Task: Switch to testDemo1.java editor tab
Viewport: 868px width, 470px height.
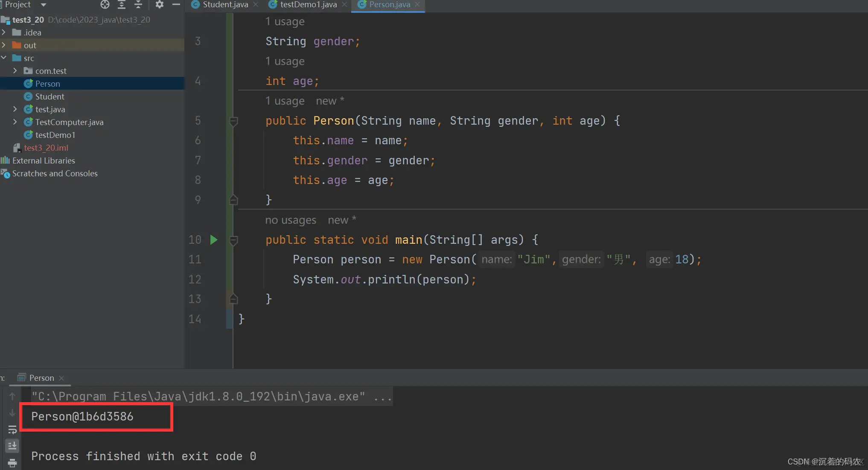Action: click(x=308, y=5)
